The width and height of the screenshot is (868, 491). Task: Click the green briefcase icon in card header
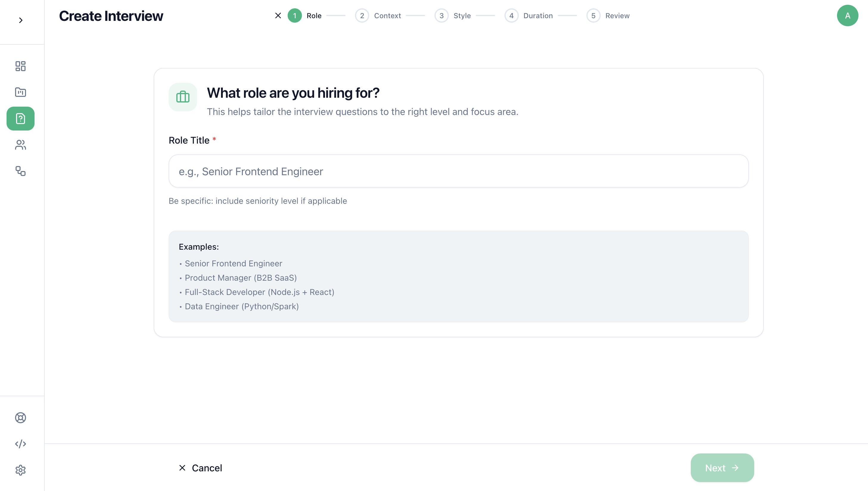tap(183, 97)
